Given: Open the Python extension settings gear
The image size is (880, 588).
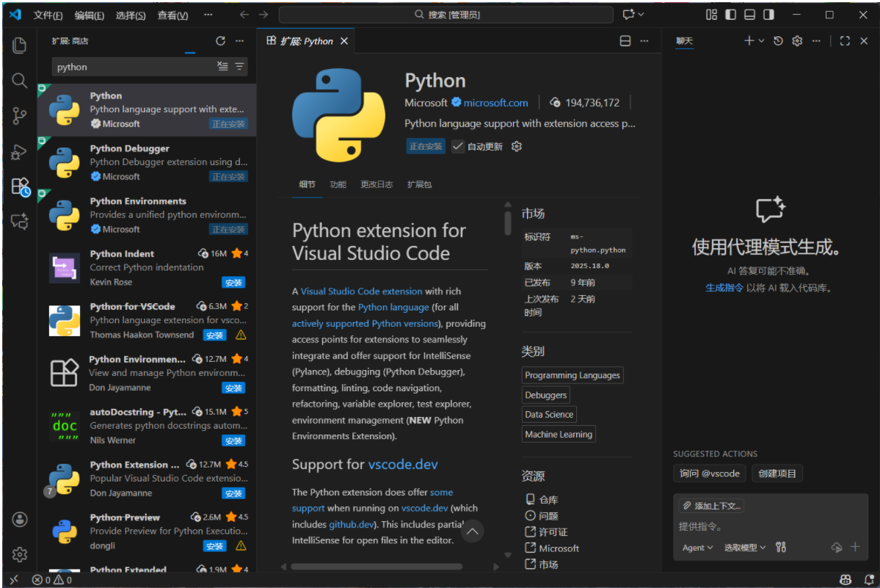Looking at the screenshot, I should click(517, 146).
